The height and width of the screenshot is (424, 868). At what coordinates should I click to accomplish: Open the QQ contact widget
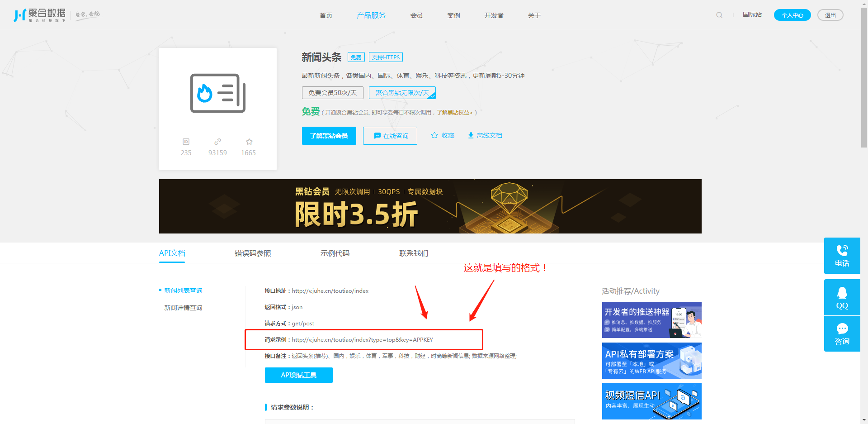842,297
